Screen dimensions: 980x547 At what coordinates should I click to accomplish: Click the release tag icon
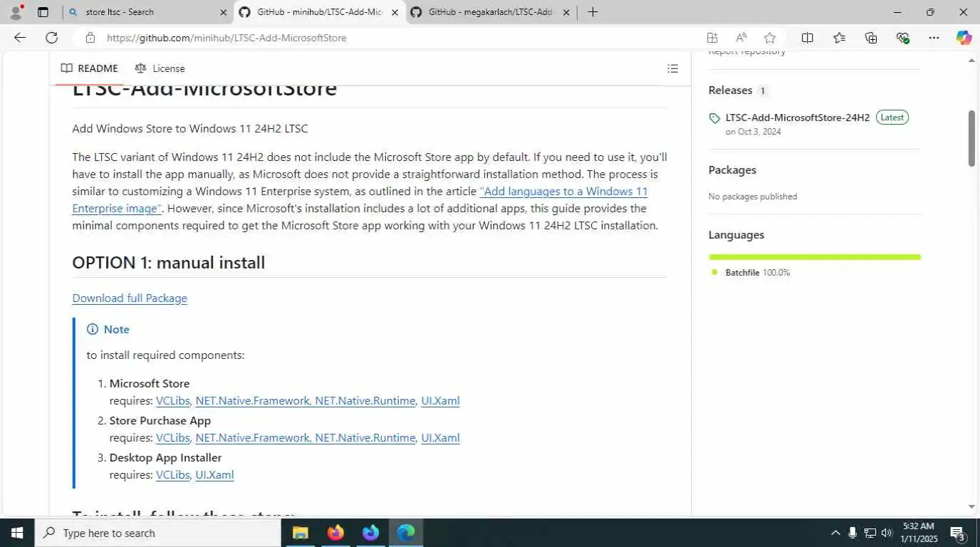click(714, 118)
